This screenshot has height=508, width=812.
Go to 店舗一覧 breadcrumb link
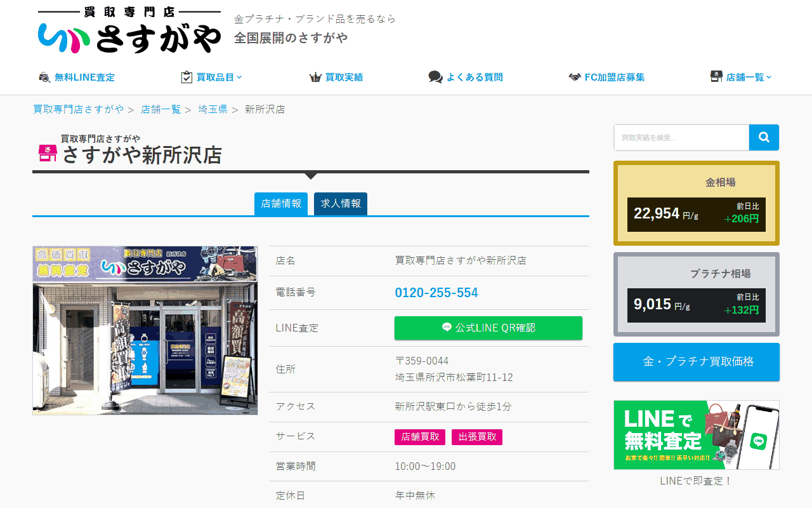click(161, 109)
